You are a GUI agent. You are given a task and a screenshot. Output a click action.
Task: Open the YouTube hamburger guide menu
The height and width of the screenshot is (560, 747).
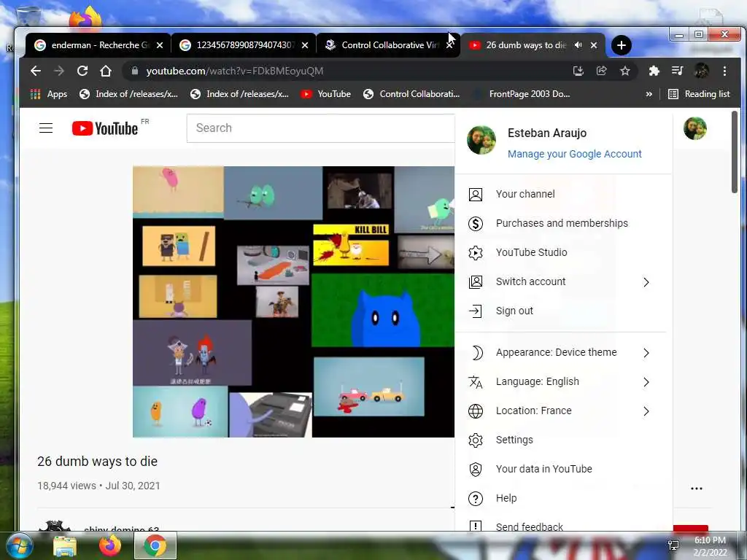point(46,128)
